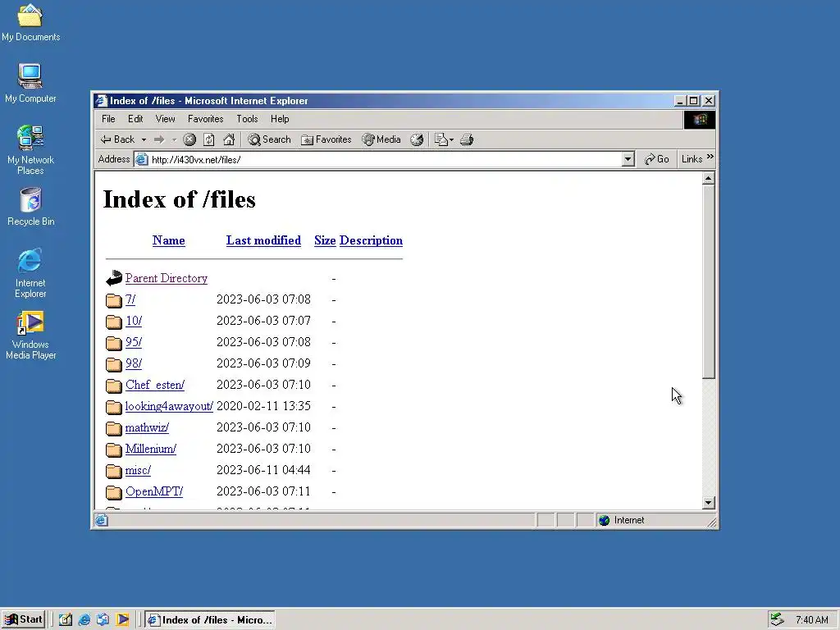Print the page with the printer icon
840x630 pixels.
click(x=467, y=139)
